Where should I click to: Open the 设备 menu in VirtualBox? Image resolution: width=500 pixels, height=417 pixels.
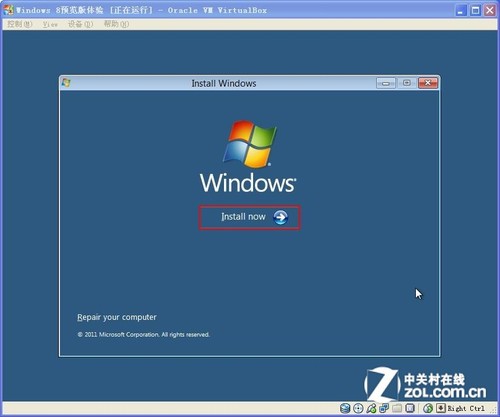[x=80, y=24]
